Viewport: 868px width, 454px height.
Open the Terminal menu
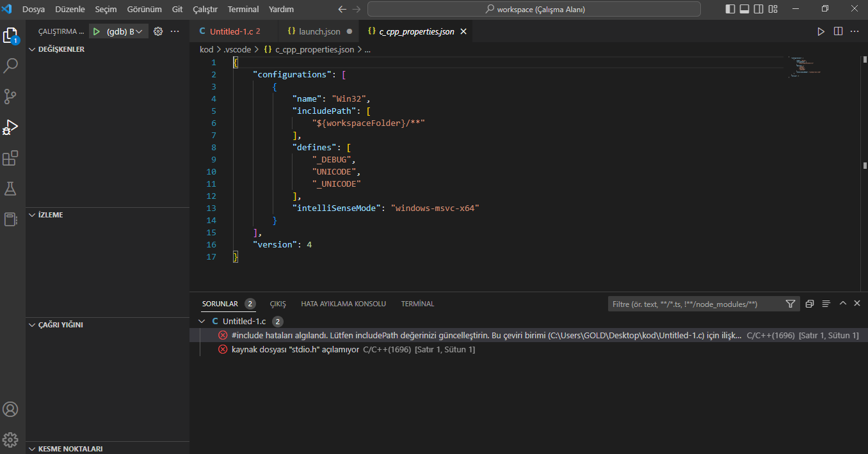pyautogui.click(x=243, y=10)
